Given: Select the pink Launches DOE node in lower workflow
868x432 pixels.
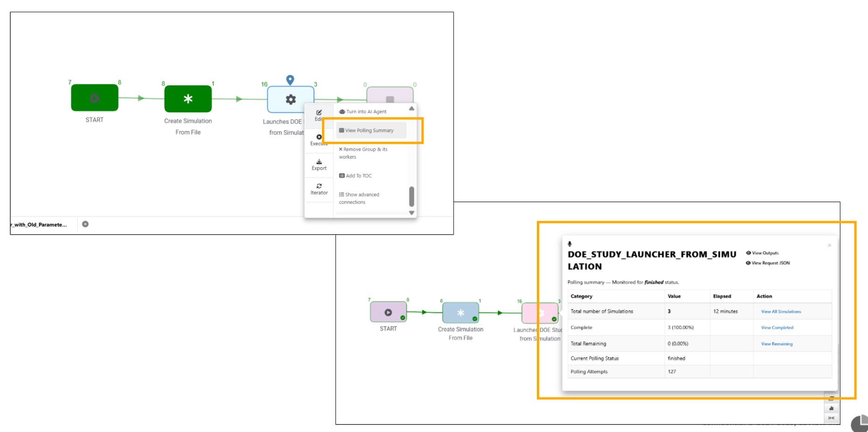Looking at the screenshot, I should (540, 313).
